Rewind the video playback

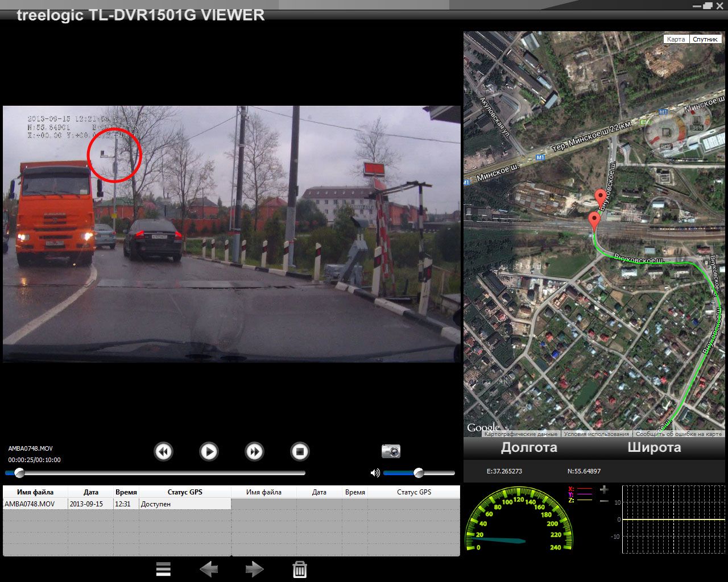pyautogui.click(x=163, y=452)
